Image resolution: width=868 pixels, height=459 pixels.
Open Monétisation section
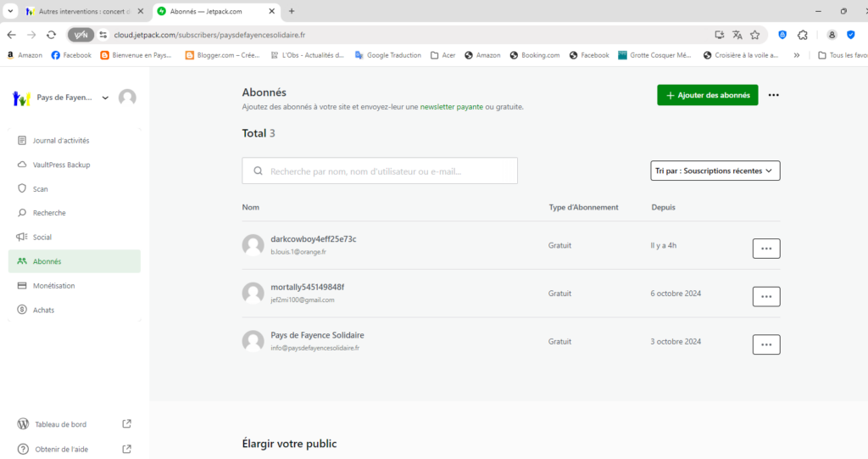coord(53,286)
